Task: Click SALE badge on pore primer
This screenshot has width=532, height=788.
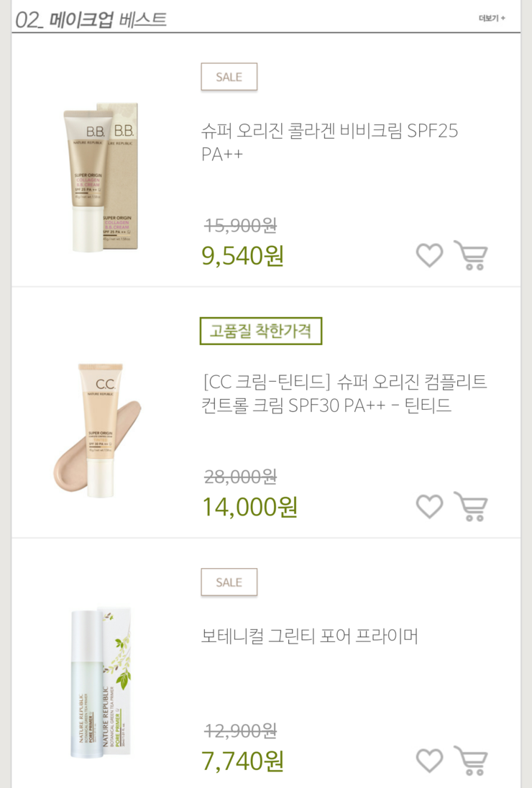Action: pos(229,582)
